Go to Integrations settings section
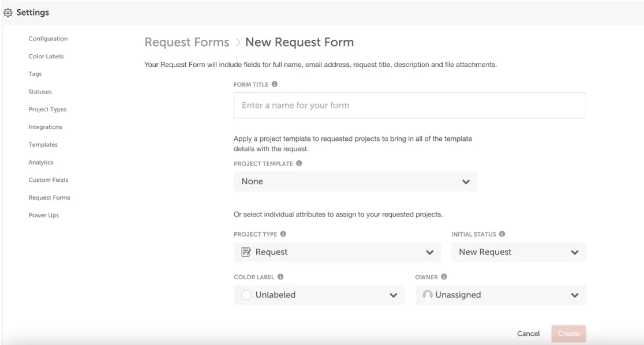Image resolution: width=644 pixels, height=345 pixels. (45, 127)
